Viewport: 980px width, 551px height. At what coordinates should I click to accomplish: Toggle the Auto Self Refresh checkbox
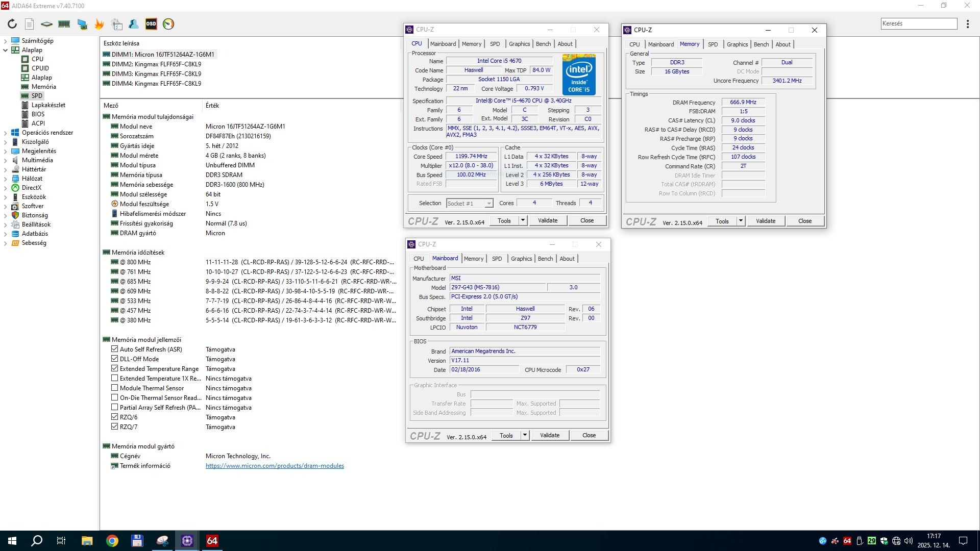pyautogui.click(x=115, y=349)
